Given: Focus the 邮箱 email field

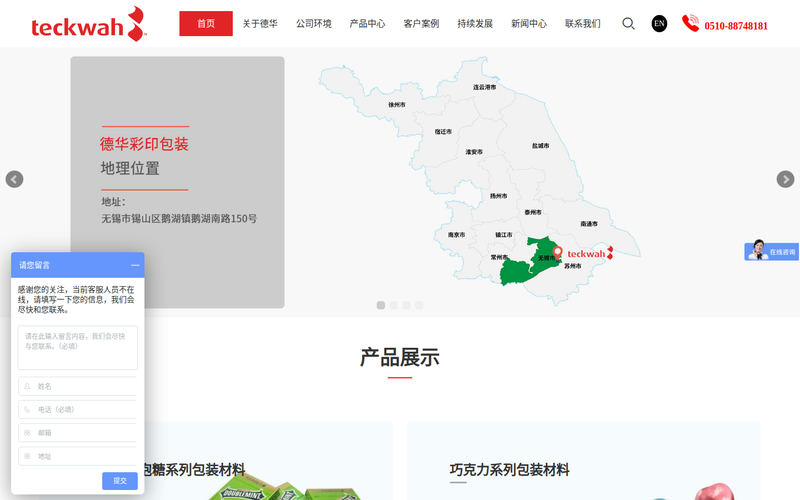Looking at the screenshot, I should pyautogui.click(x=78, y=433).
